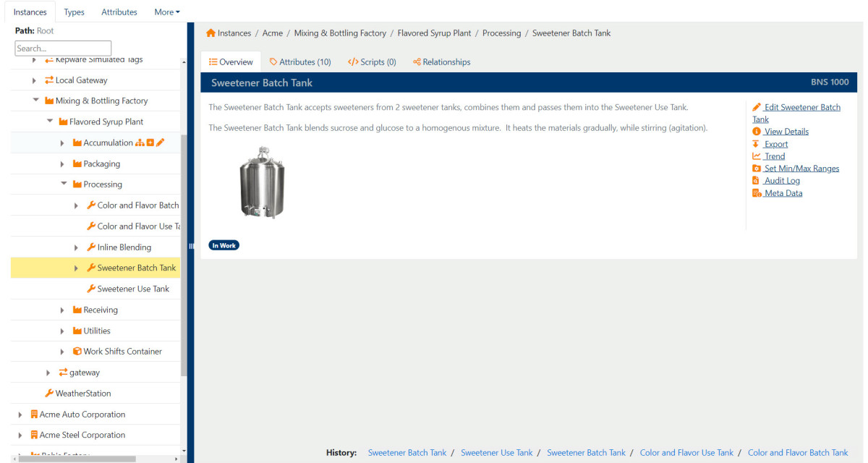Image resolution: width=868 pixels, height=463 pixels.
Task: Click the plus icon beside Accumulation
Action: (150, 143)
